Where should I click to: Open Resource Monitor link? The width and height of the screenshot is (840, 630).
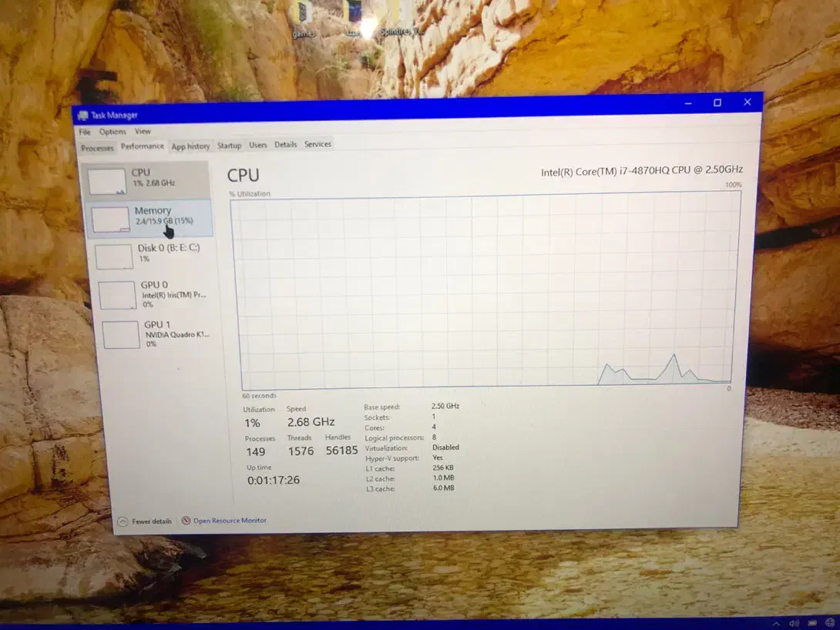pos(230,521)
